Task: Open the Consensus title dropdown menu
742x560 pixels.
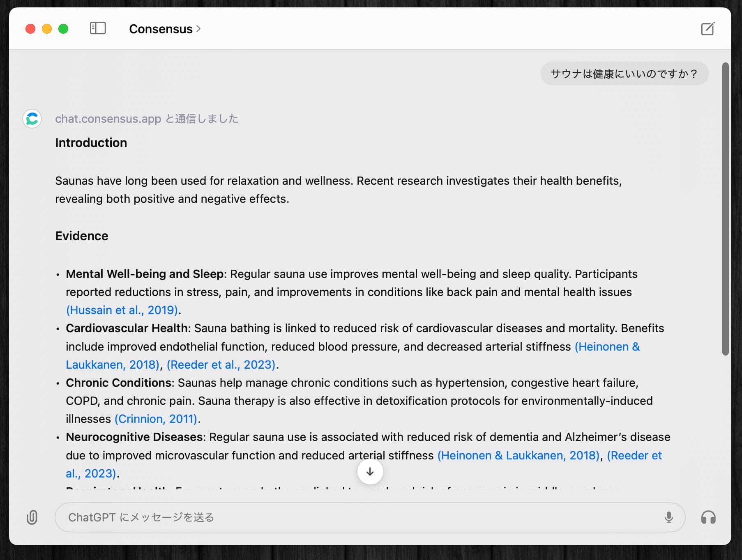Action: pos(165,29)
